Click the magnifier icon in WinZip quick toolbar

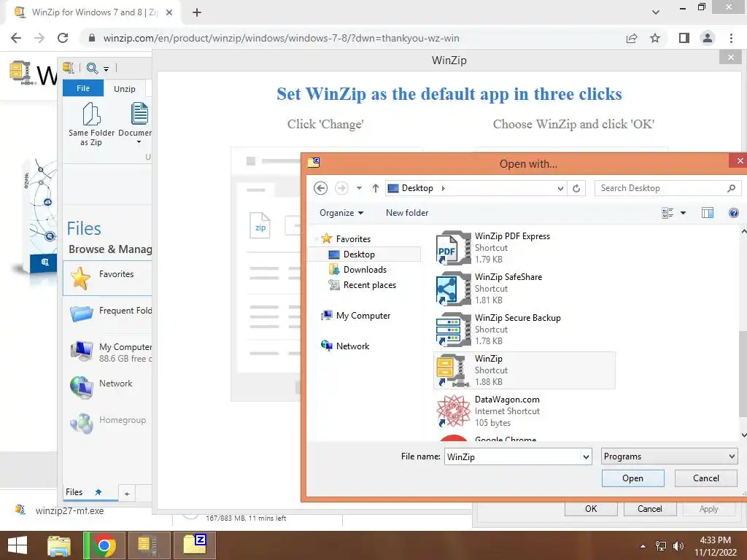coord(93,68)
